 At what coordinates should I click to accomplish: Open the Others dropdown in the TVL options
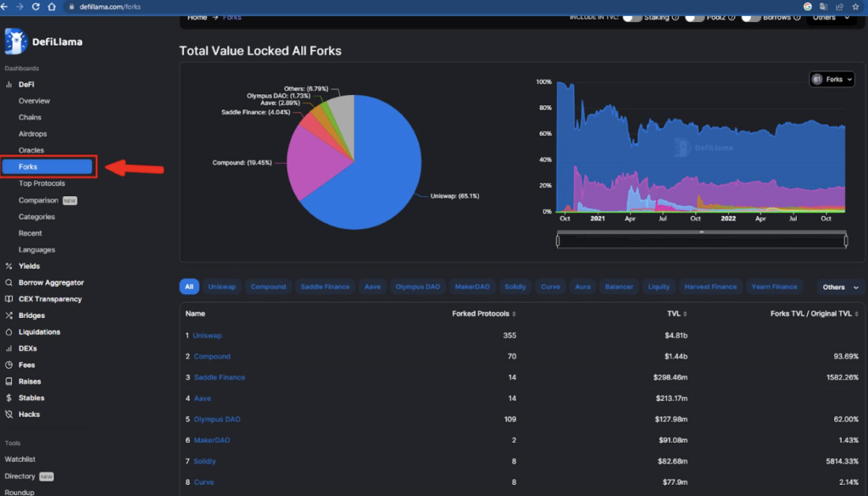[831, 18]
